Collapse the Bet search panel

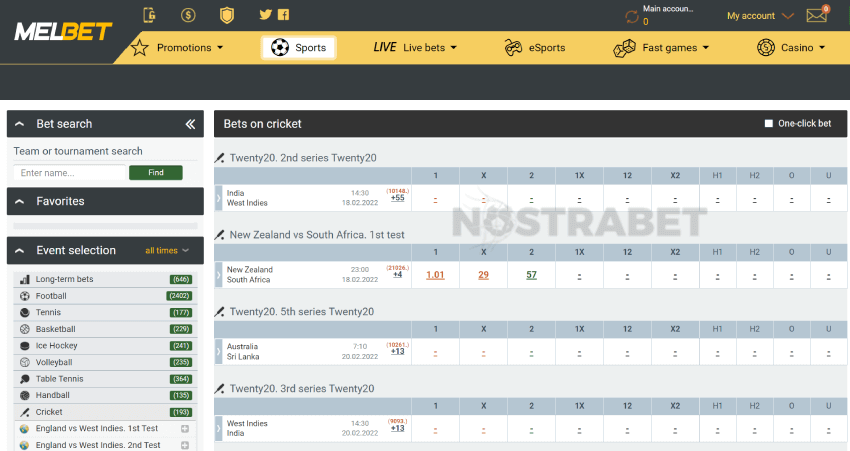click(20, 124)
